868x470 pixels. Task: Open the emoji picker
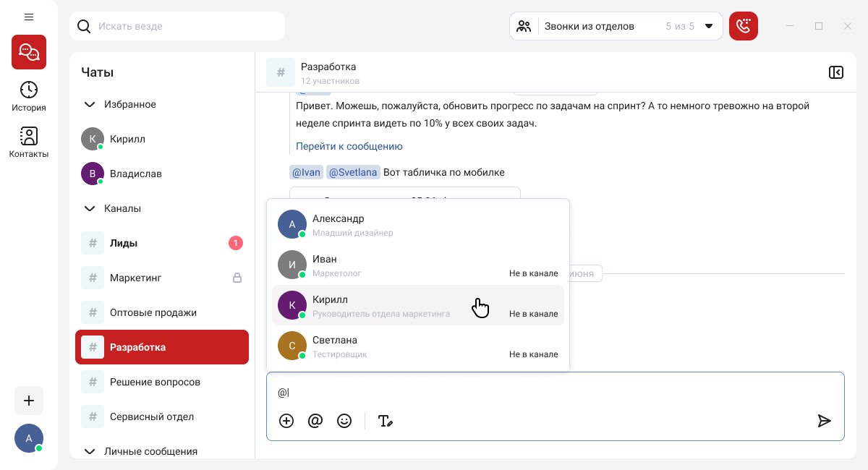344,421
